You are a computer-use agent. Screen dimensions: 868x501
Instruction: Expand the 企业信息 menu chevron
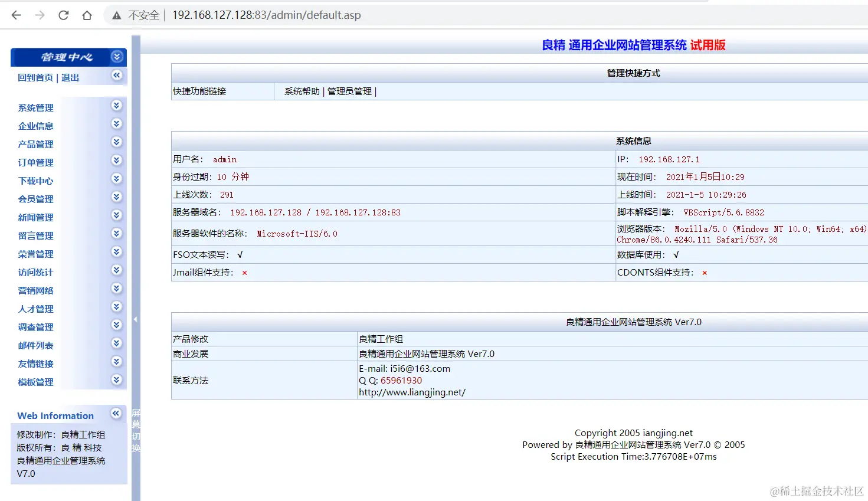point(117,123)
